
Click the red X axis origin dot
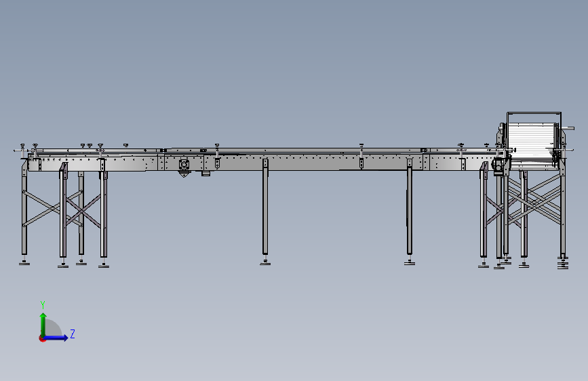pos(42,338)
